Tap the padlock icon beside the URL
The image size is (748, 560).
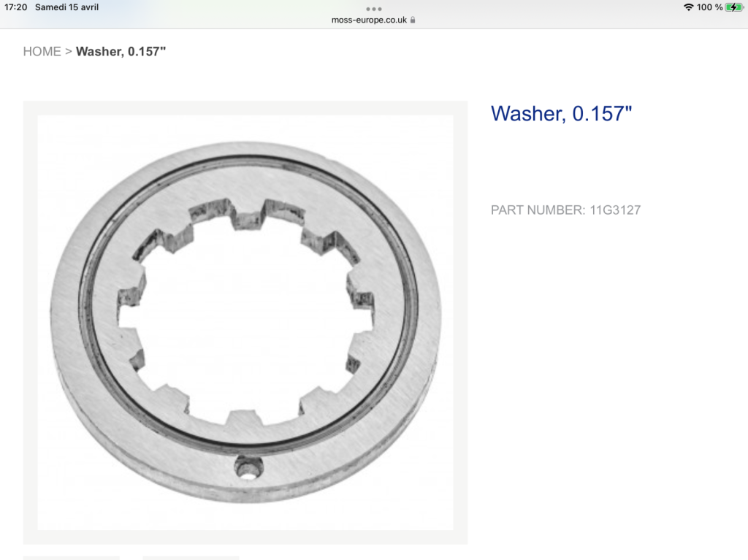(413, 20)
